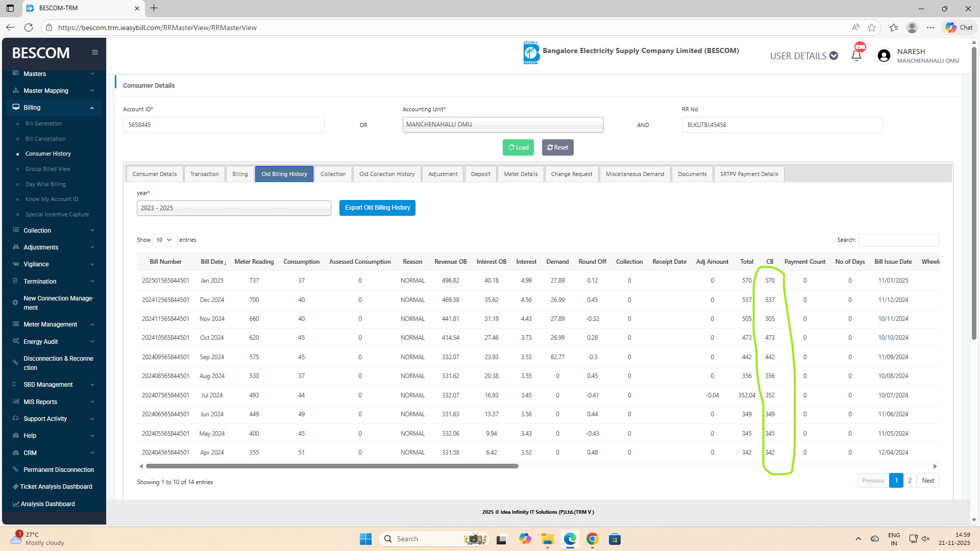Expand the USER DETAILS dropdown
Image resolution: width=980 pixels, height=551 pixels.
point(804,56)
